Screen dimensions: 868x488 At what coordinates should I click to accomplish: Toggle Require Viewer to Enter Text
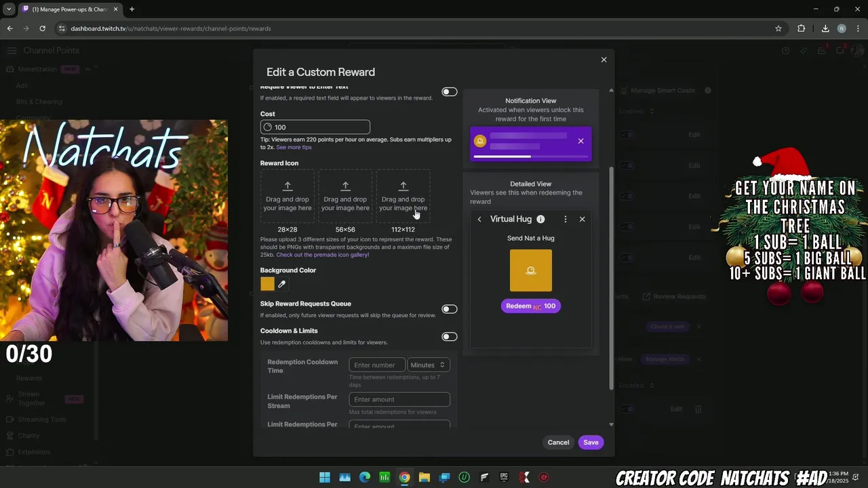tap(450, 91)
